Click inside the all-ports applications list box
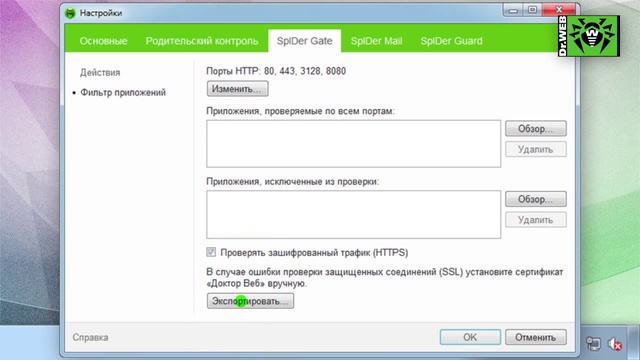Image resolution: width=640 pixels, height=360 pixels. [x=353, y=144]
